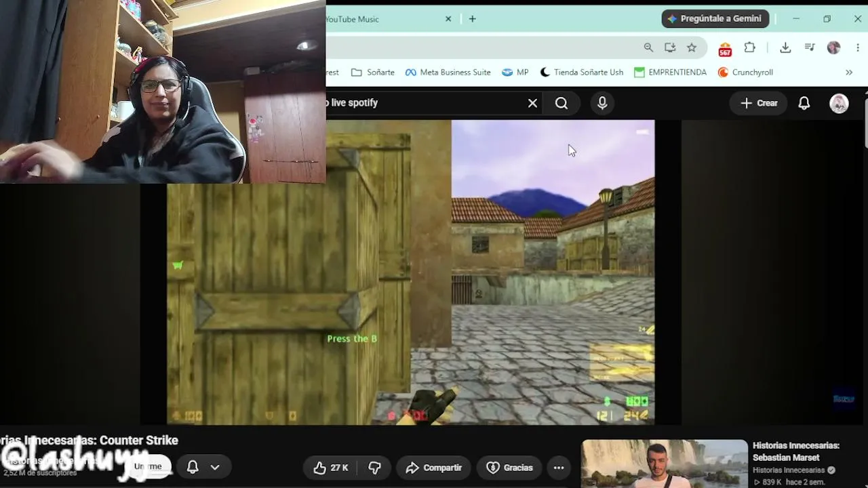Click the Crear button
This screenshot has height=488, width=868.
tap(759, 103)
